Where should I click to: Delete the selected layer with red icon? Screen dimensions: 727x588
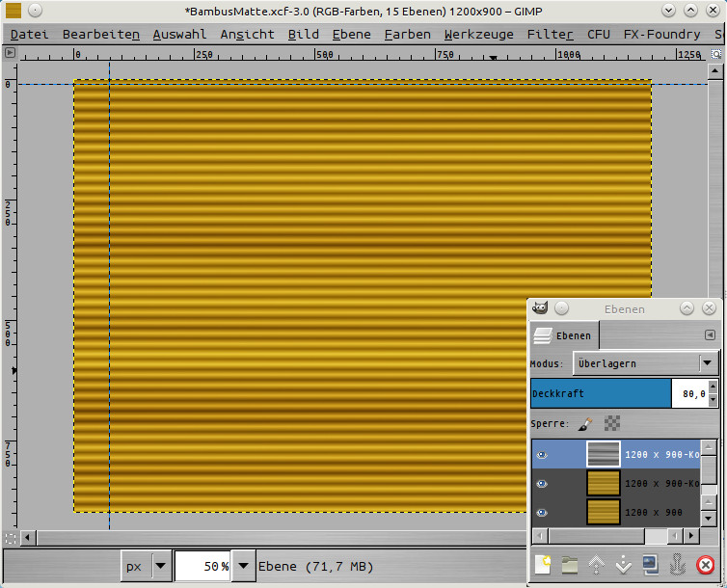pyautogui.click(x=706, y=565)
